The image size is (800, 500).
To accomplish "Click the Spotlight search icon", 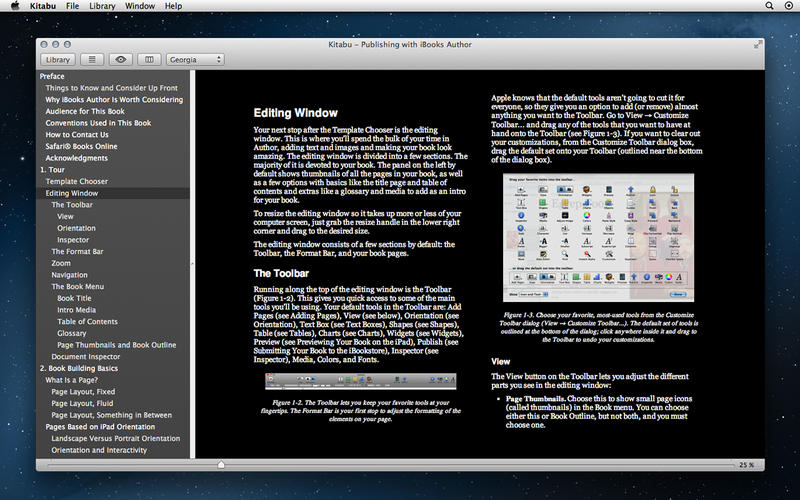I will [x=769, y=6].
